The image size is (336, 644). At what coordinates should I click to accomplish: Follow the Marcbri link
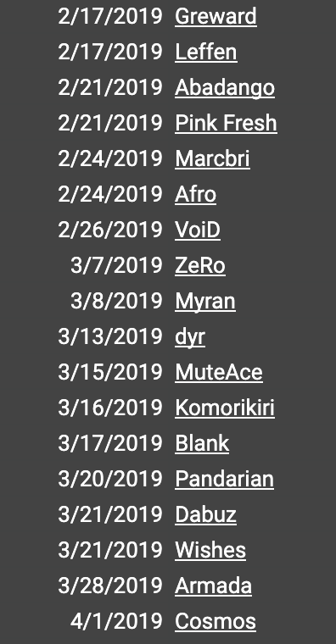pos(213,159)
